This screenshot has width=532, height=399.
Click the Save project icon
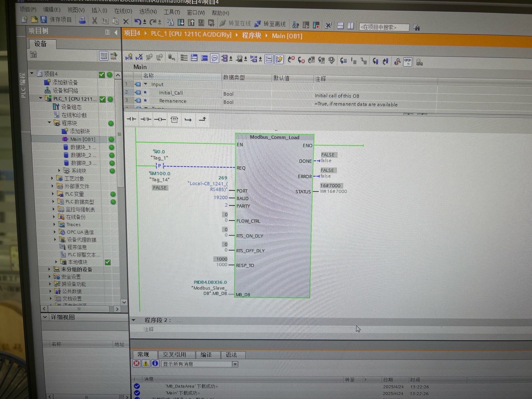coord(44,19)
